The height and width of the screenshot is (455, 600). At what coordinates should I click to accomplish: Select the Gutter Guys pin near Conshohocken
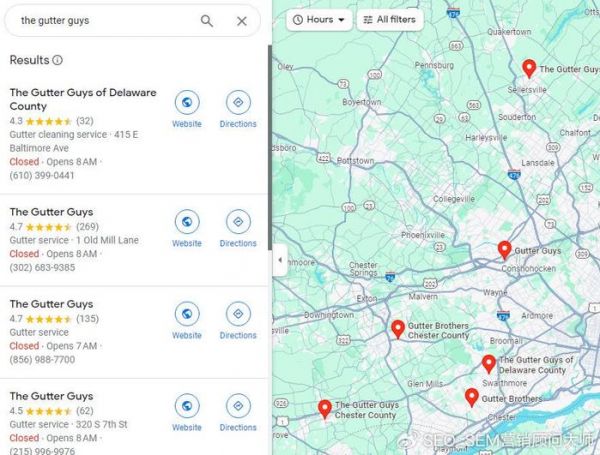[505, 249]
